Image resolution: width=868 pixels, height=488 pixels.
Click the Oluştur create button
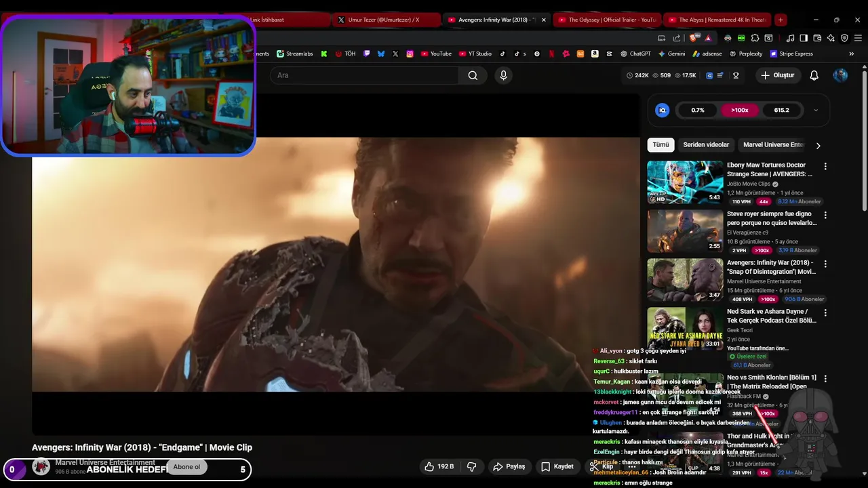[x=777, y=75]
